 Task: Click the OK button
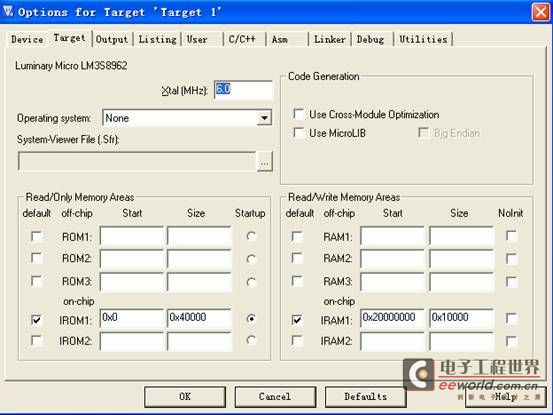tap(185, 397)
